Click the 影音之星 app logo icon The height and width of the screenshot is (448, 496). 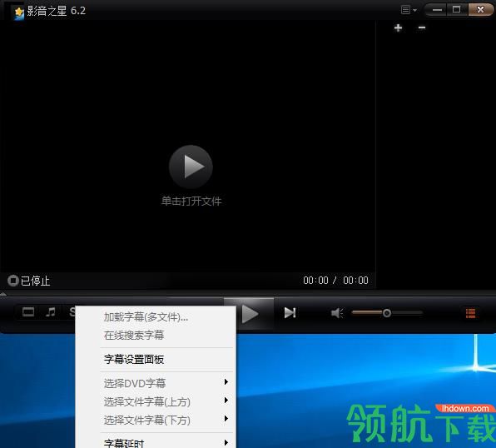[19, 13]
